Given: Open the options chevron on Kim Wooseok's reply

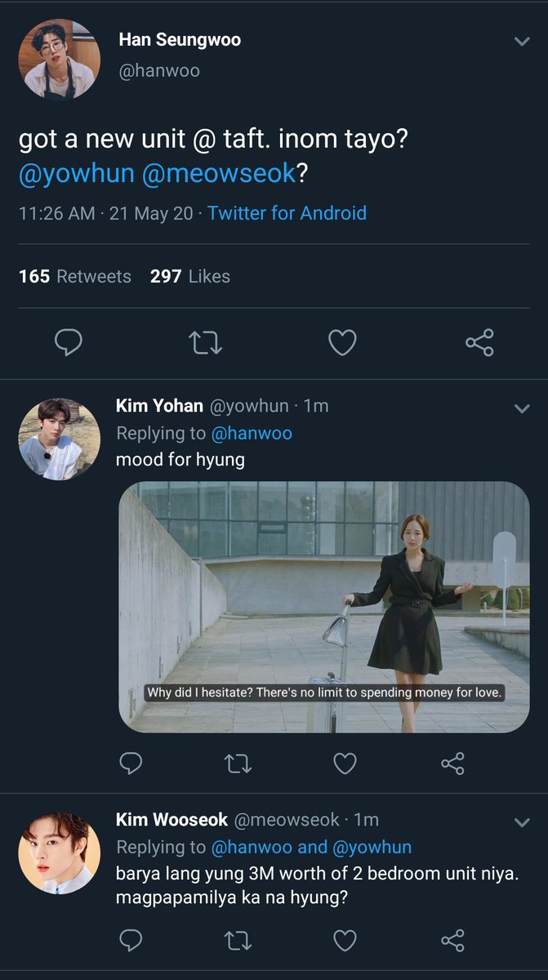Looking at the screenshot, I should pyautogui.click(x=522, y=822).
